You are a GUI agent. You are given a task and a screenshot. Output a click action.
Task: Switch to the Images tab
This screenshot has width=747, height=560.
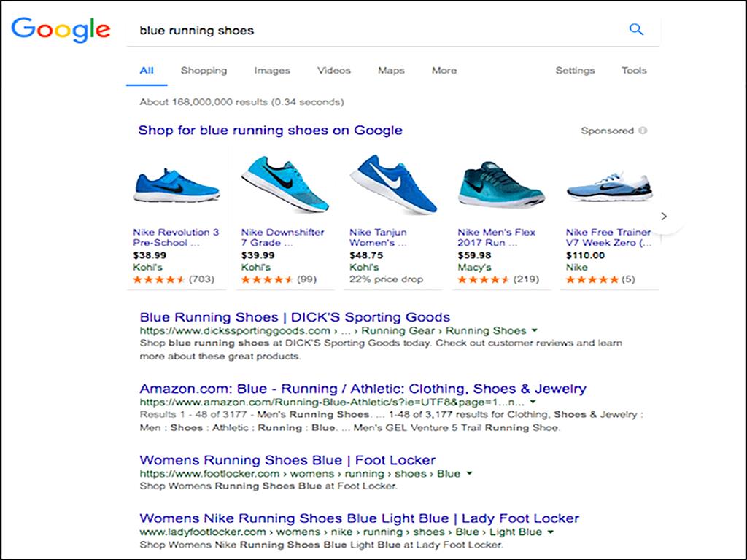pyautogui.click(x=271, y=70)
